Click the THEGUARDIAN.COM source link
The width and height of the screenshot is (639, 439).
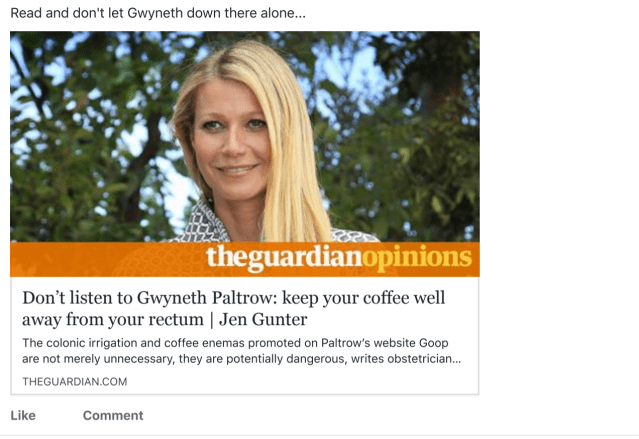pos(75,382)
